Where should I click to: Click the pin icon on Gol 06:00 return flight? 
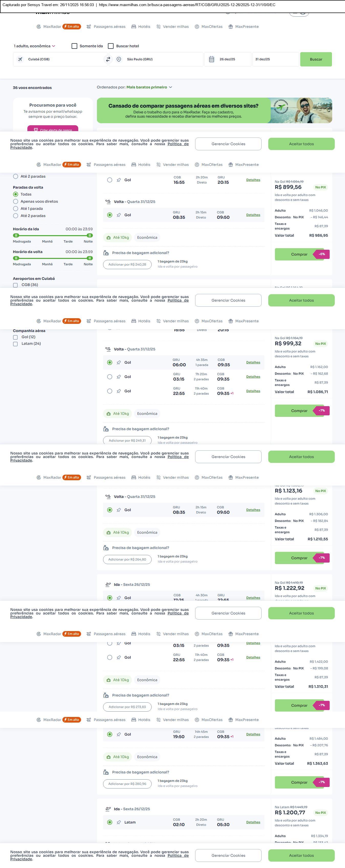pos(119,363)
